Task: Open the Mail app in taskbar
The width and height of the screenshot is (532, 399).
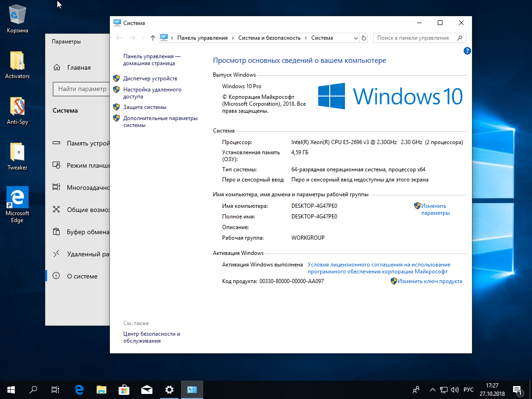Action: point(147,390)
